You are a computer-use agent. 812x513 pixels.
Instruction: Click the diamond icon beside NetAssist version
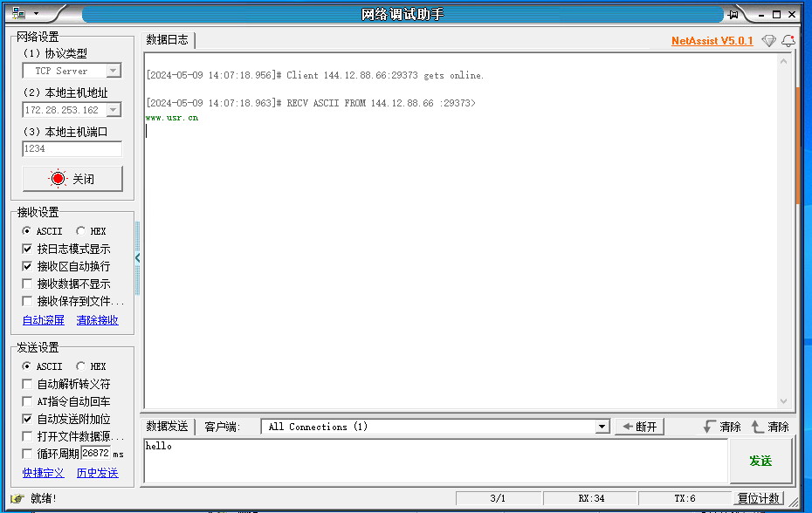pos(769,40)
